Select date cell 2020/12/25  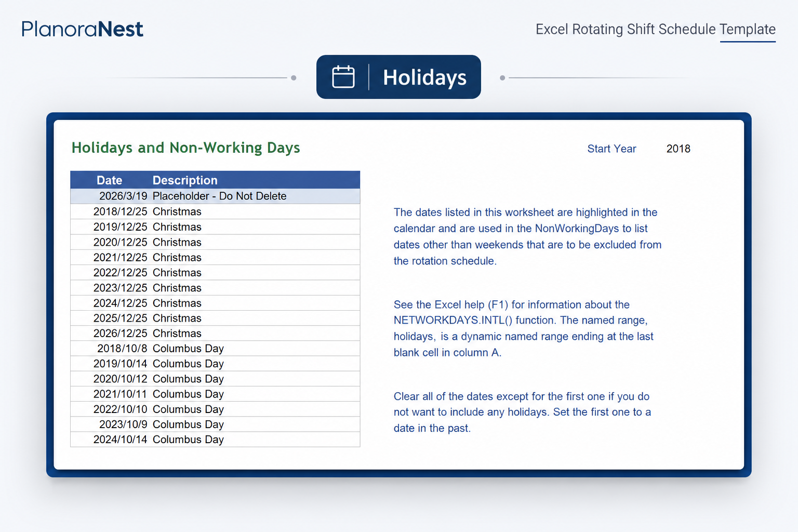[121, 242]
